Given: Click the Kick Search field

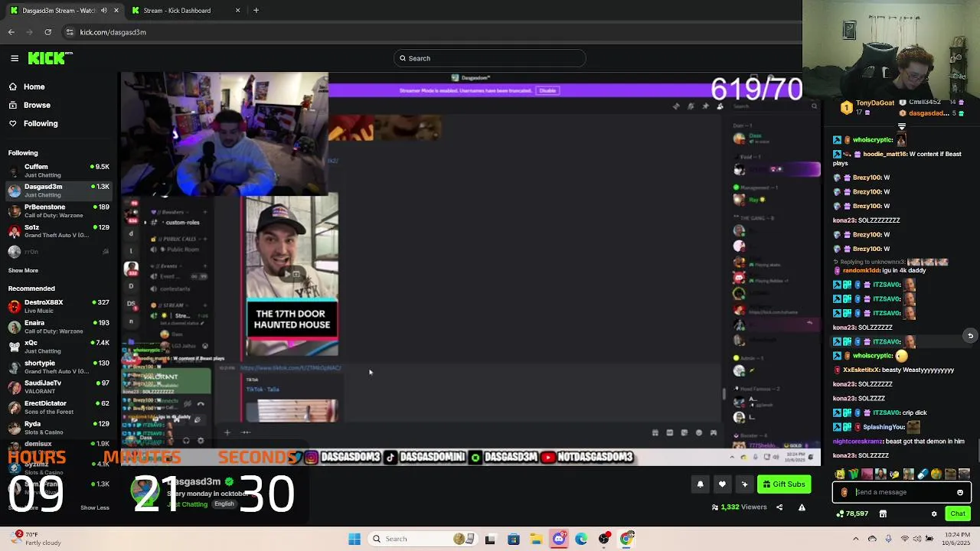Looking at the screenshot, I should [x=490, y=58].
